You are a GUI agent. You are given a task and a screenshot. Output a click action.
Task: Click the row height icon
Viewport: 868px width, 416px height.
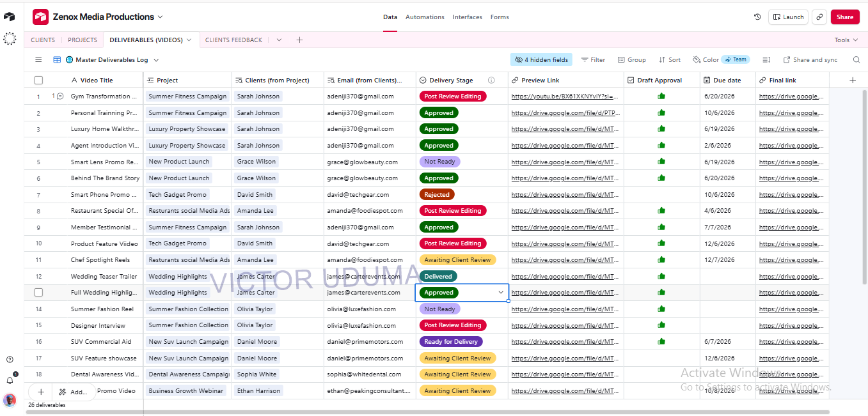pos(766,59)
